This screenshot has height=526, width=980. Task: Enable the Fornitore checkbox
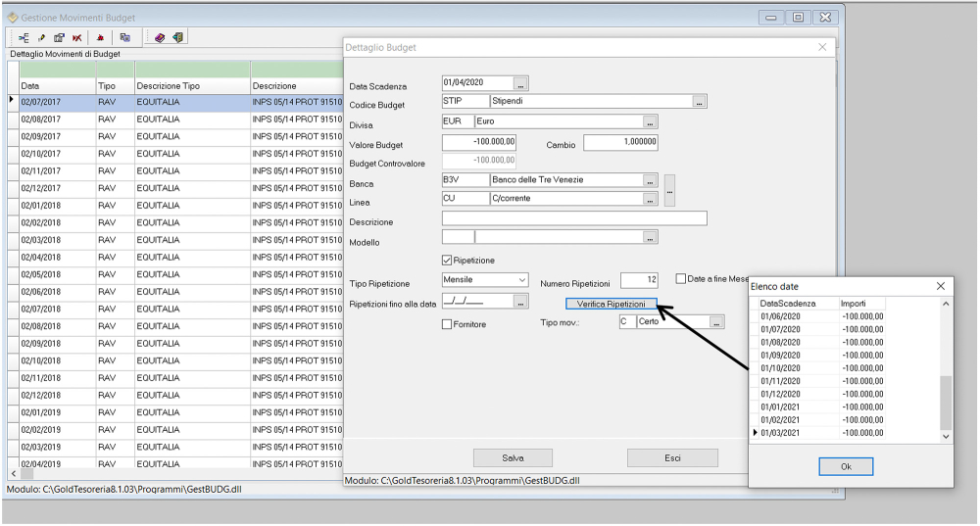(x=447, y=324)
